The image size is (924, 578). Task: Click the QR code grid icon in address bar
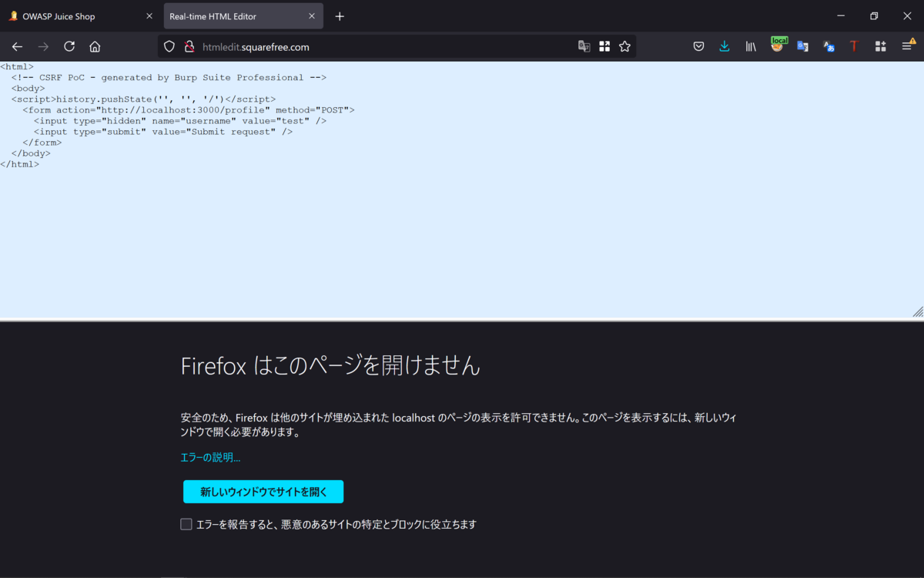tap(604, 46)
